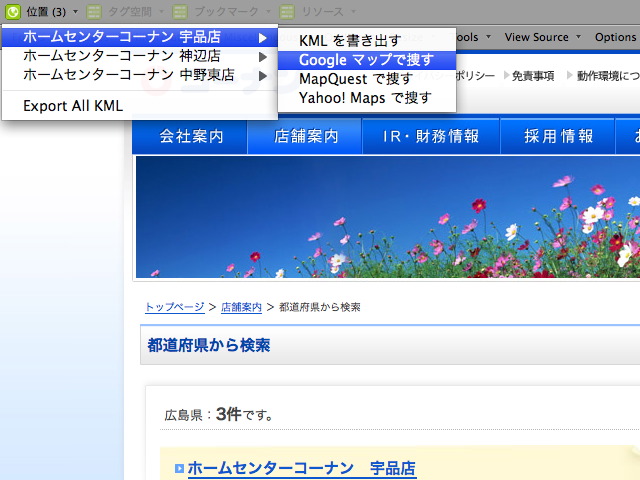Image resolution: width=640 pixels, height=480 pixels.
Task: Open the ホームセンターコーナン 宇品店 store link
Action: tap(301, 468)
